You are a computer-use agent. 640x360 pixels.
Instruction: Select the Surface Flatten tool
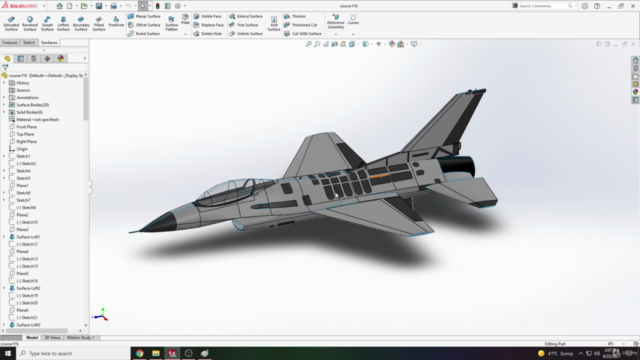pos(171,24)
